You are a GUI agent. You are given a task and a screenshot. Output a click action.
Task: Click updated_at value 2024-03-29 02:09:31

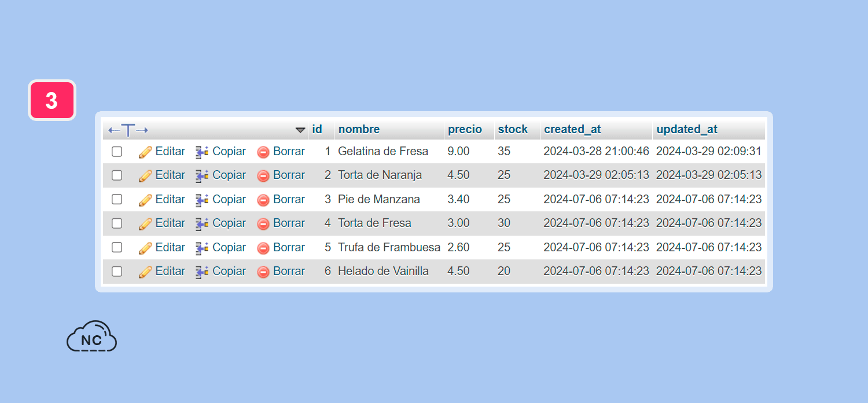709,151
